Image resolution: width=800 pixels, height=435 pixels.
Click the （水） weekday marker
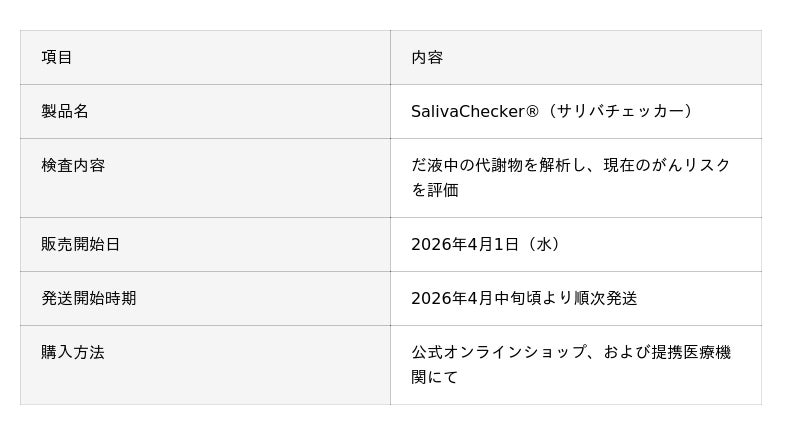(544, 245)
